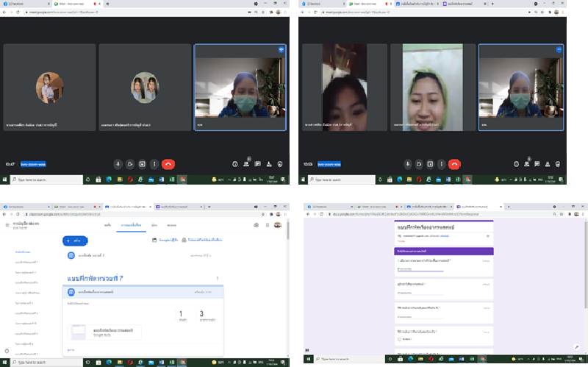The height and width of the screenshot is (367, 588).
Task: Expand the Create (+ สร้าง) menu in Classroom
Action: tap(76, 240)
